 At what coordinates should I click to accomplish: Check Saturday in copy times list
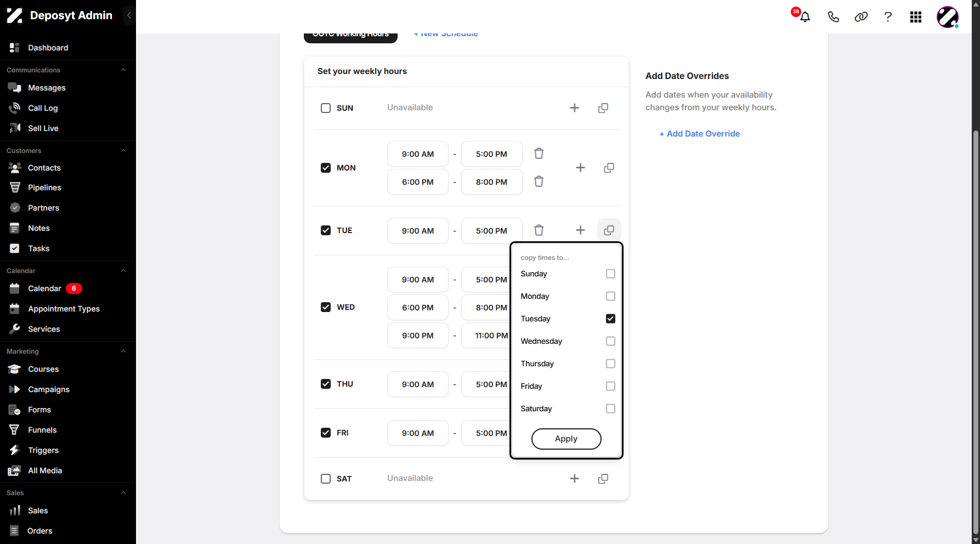pos(610,409)
